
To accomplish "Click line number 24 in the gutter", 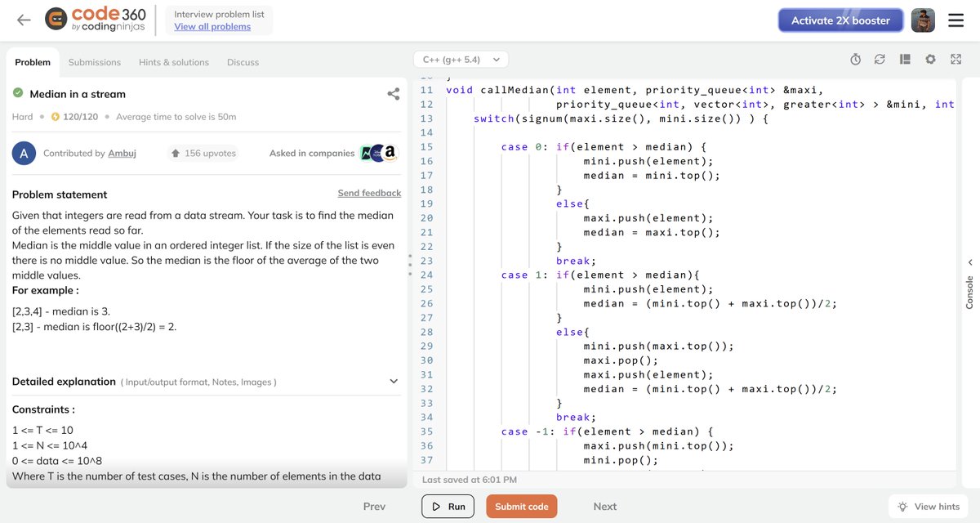I will click(426, 275).
